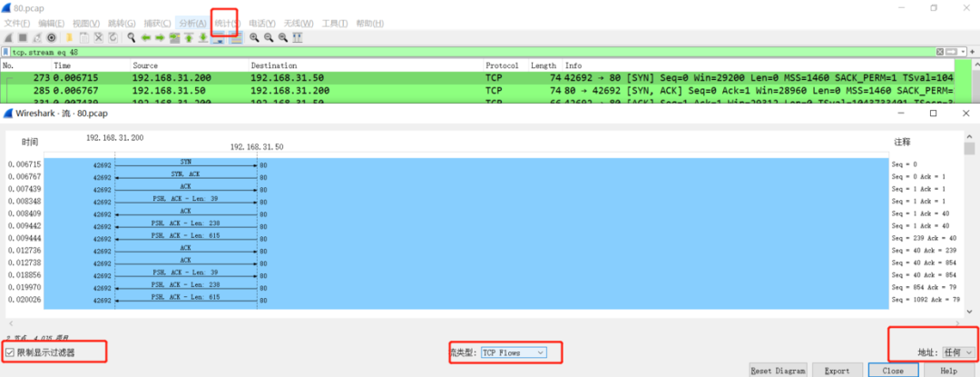The image size is (980, 377).
Task: Sort by the Source column header
Action: [190, 65]
